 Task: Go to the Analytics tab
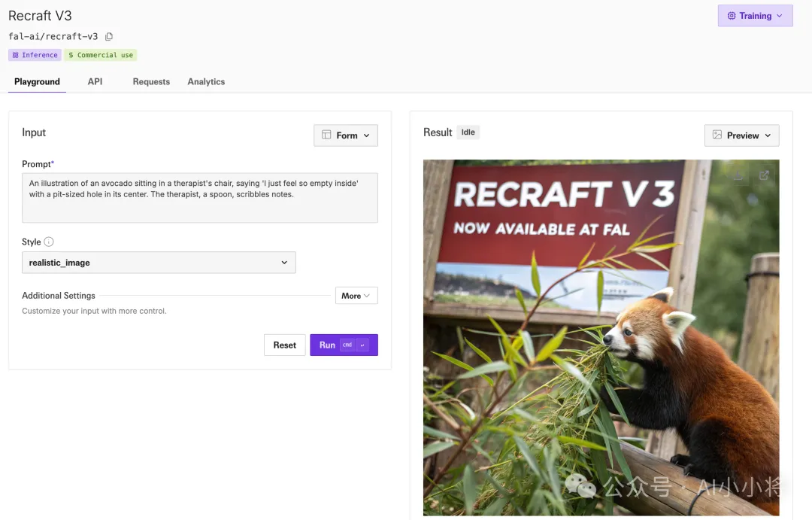[x=206, y=81]
